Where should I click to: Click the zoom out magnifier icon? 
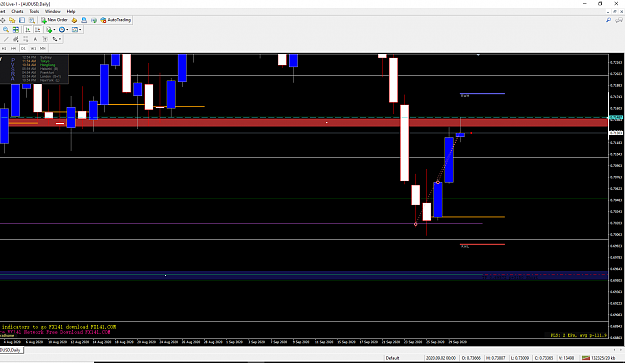[6, 29]
